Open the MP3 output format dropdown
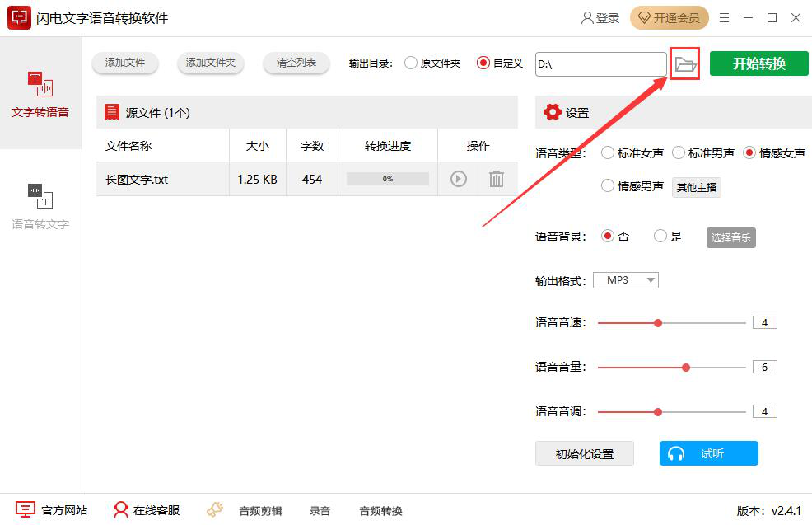Screen dimensions: 812x525 [626, 280]
